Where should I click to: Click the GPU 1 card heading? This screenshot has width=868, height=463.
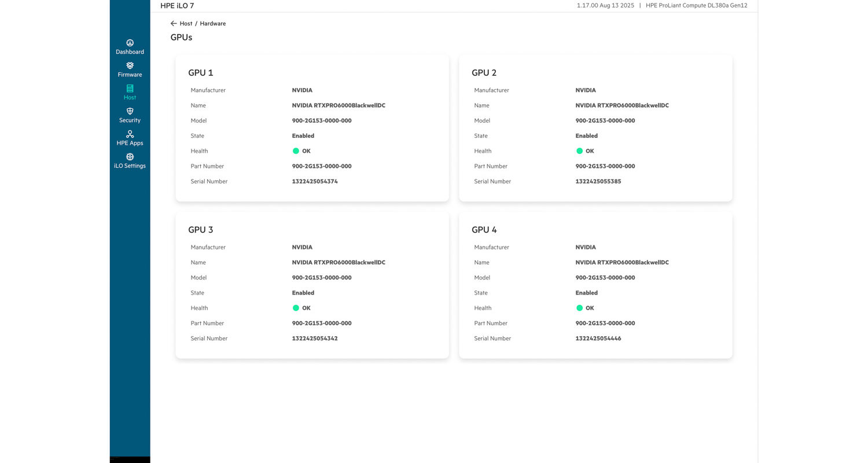point(201,73)
